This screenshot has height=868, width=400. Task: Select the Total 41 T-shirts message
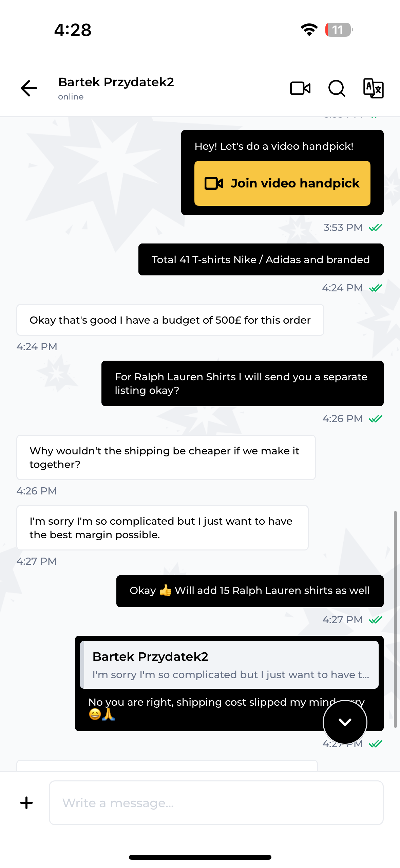tap(261, 259)
